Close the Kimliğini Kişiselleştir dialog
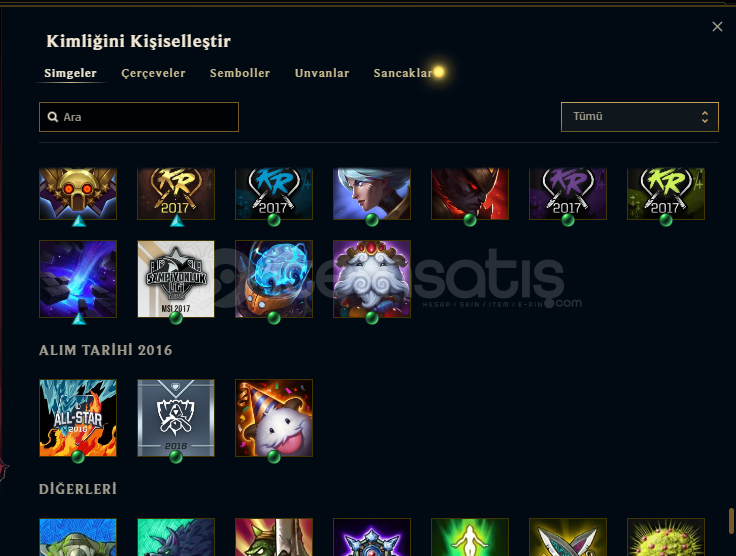Screen dimensions: 736x556 coord(717,27)
